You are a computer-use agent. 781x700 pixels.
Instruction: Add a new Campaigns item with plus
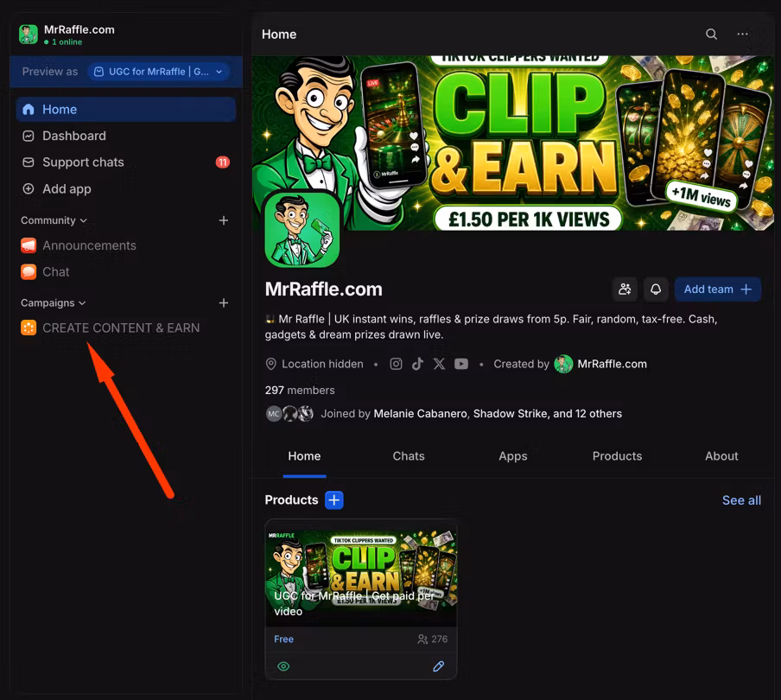[224, 303]
